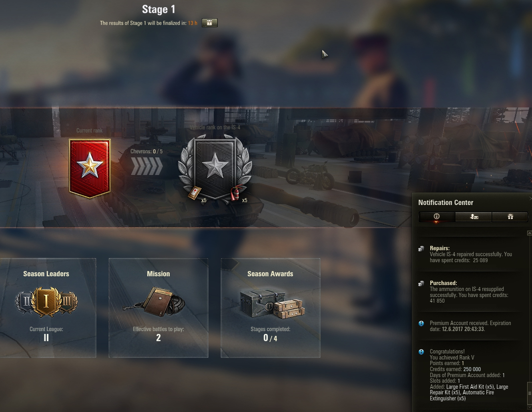Viewport: 532px width, 412px height.
Task: Click the Mission briefcase icon
Action: (x=154, y=301)
